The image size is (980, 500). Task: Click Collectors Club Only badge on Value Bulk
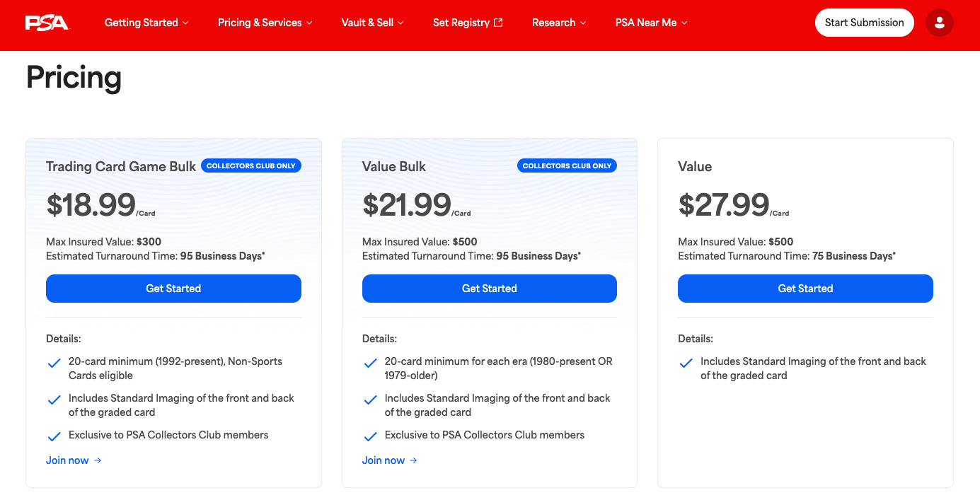[567, 165]
